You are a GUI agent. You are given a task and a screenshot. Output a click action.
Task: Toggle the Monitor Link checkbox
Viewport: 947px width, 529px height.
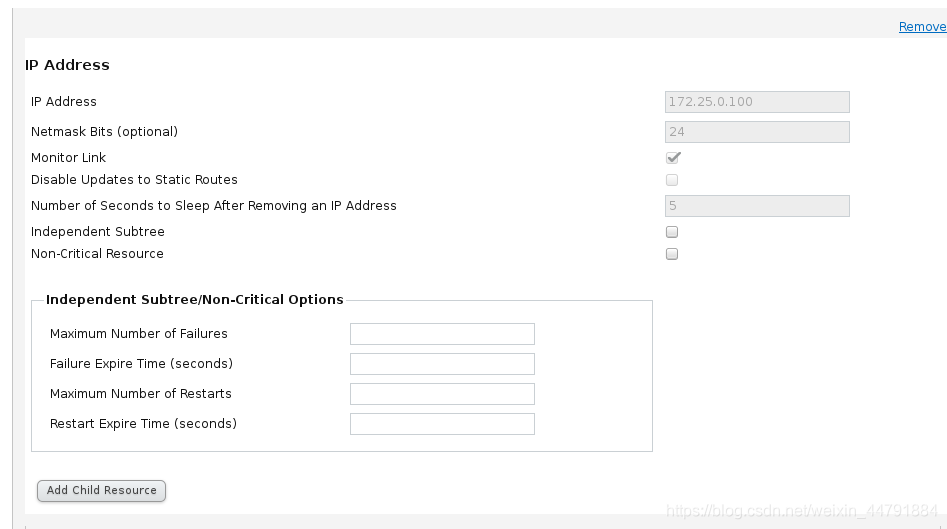pos(673,158)
